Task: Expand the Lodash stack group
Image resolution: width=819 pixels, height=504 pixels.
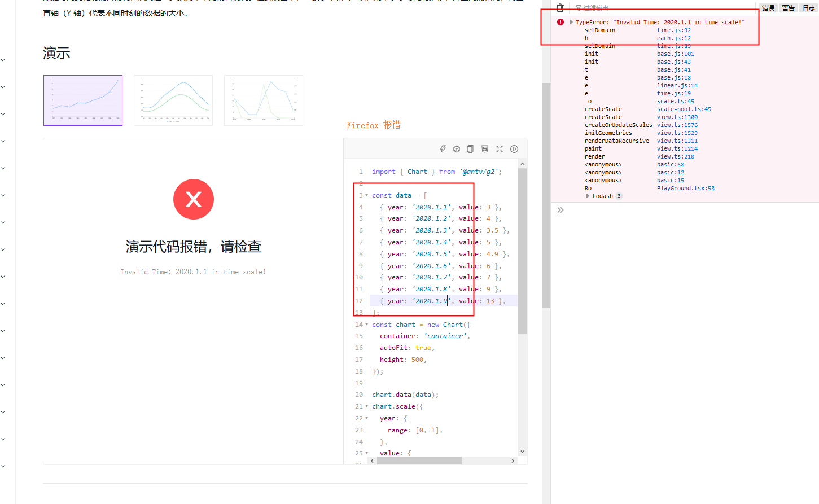Action: pos(588,196)
